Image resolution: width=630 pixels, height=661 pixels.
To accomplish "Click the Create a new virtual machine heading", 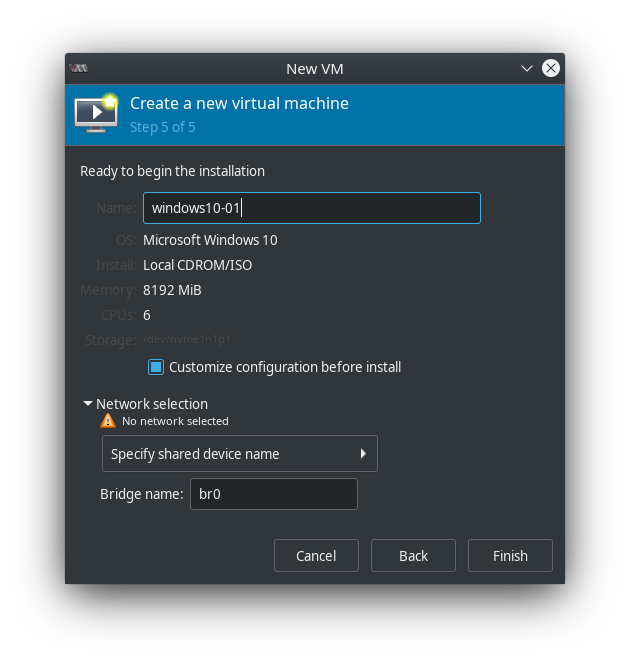I will point(239,103).
